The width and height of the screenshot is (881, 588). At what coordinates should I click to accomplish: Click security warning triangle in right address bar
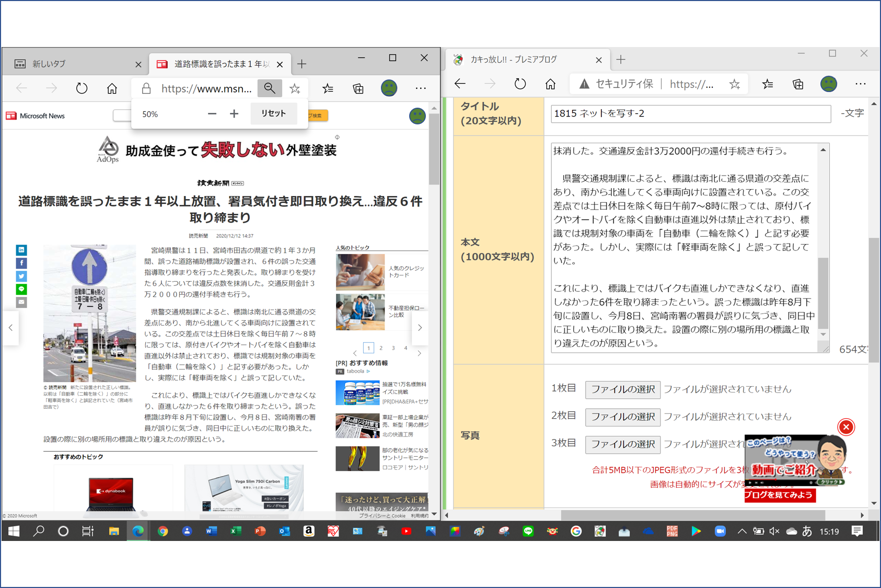click(x=584, y=84)
